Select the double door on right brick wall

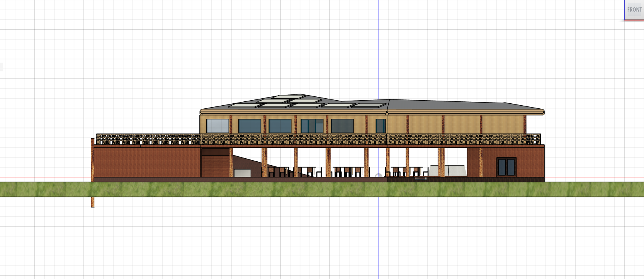tap(506, 167)
